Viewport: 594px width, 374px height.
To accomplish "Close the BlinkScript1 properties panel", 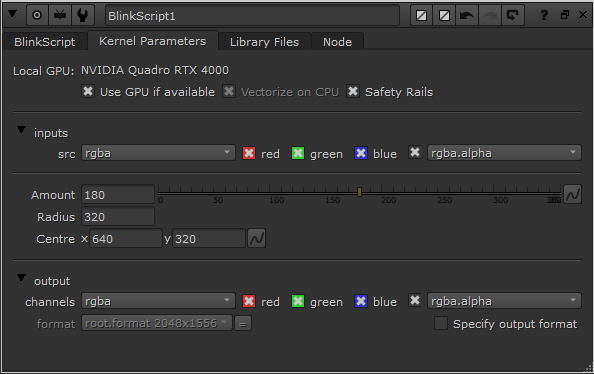I will pos(583,14).
